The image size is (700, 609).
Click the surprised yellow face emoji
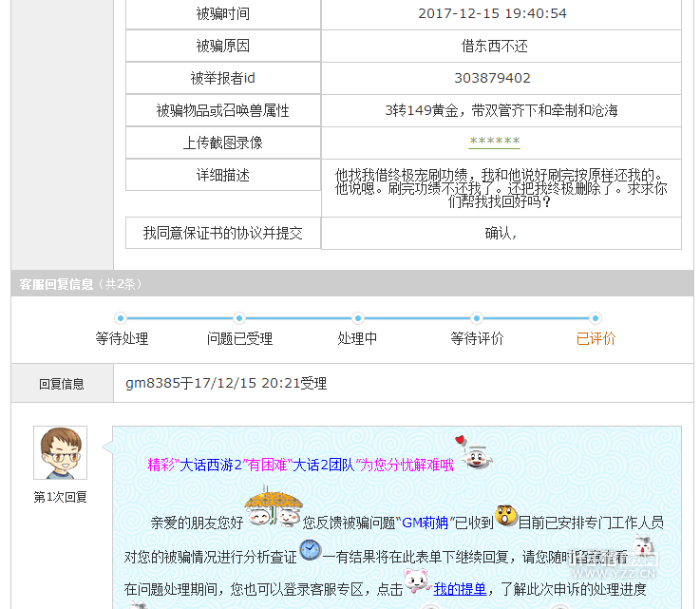coord(506,518)
